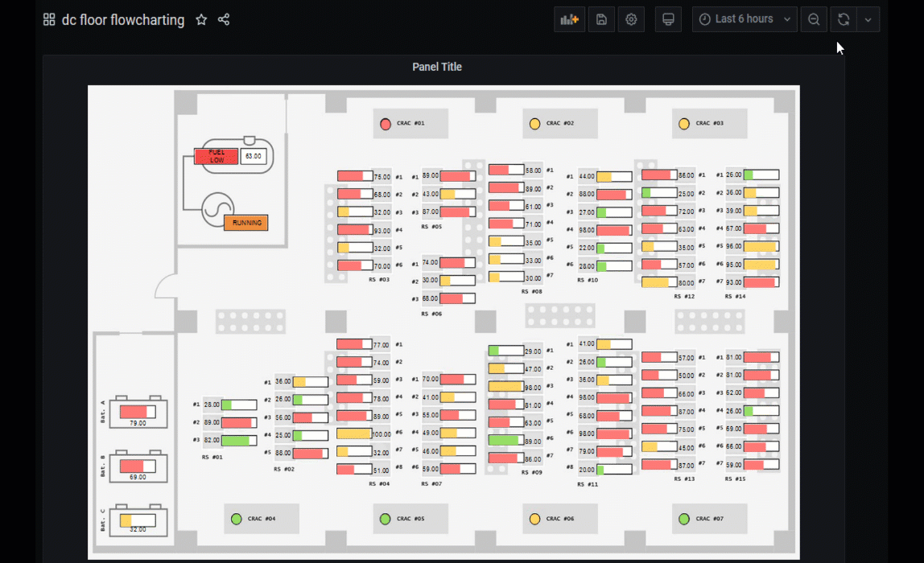924x563 pixels.
Task: Enable kiosk view with the TV icon
Action: (x=668, y=19)
